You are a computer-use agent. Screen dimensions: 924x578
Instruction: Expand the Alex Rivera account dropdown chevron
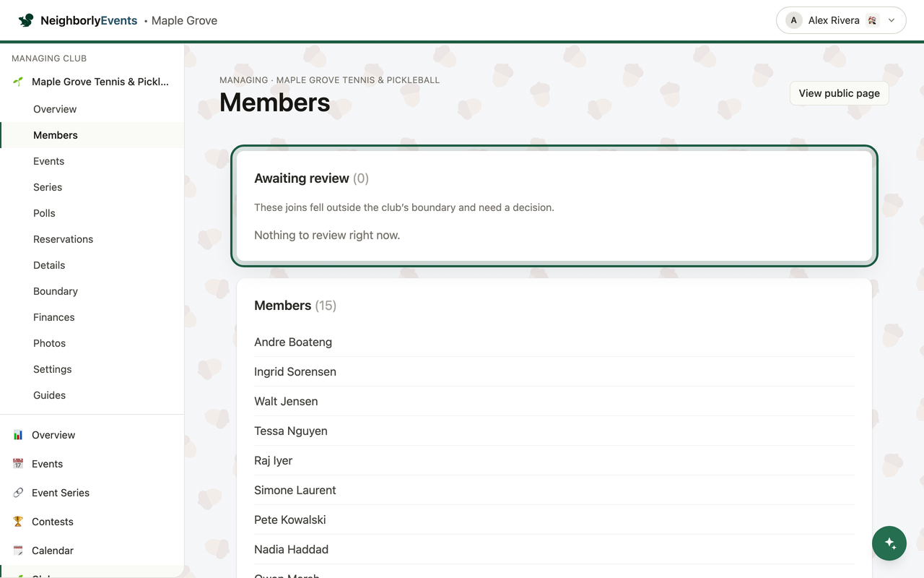click(892, 20)
